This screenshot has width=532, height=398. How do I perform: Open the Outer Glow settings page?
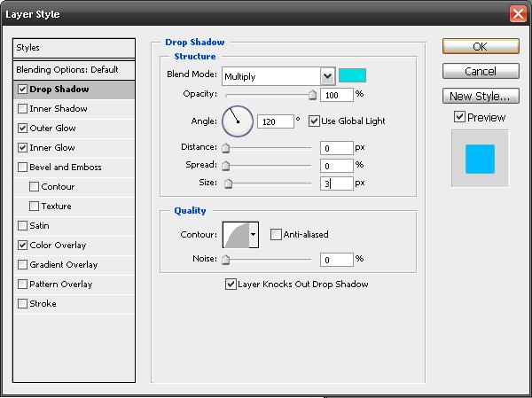click(52, 128)
